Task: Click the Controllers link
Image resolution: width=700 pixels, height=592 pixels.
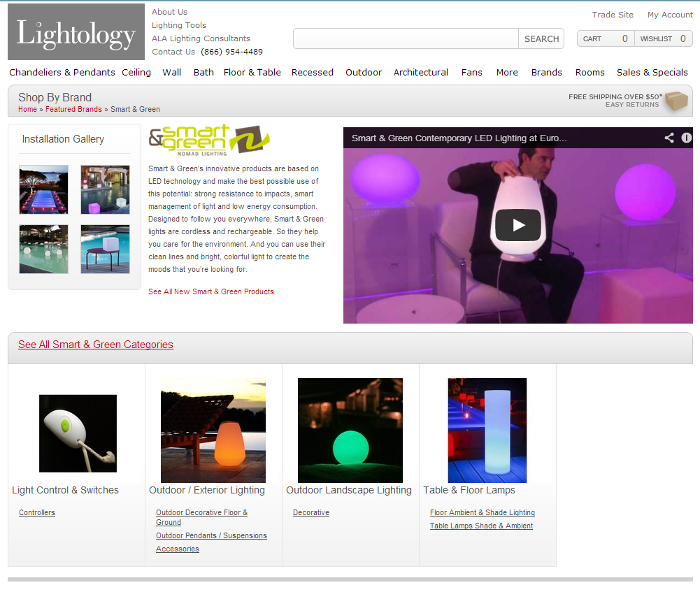Action: (x=37, y=512)
